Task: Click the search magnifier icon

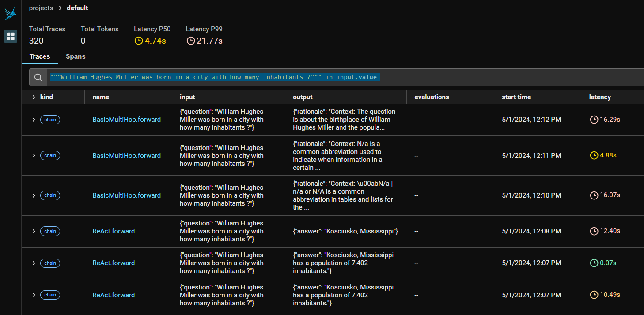Action: [x=38, y=77]
